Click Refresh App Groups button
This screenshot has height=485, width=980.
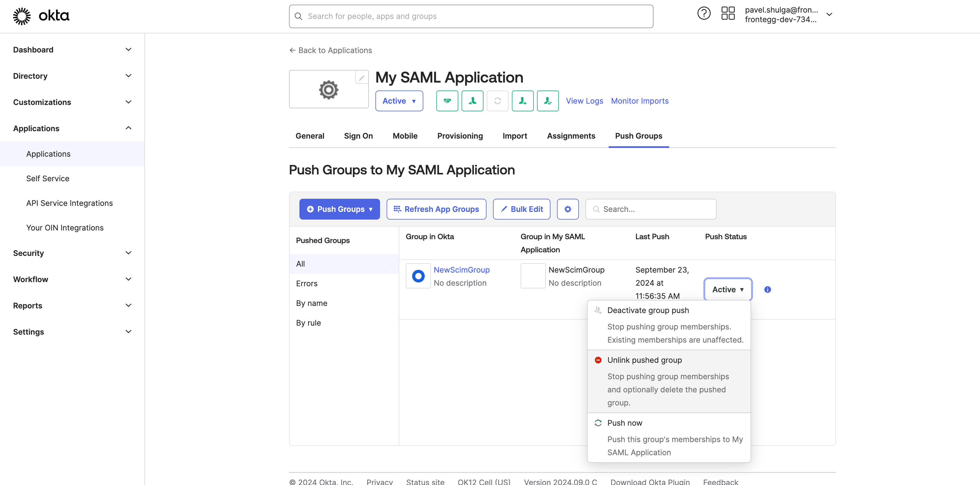click(436, 209)
